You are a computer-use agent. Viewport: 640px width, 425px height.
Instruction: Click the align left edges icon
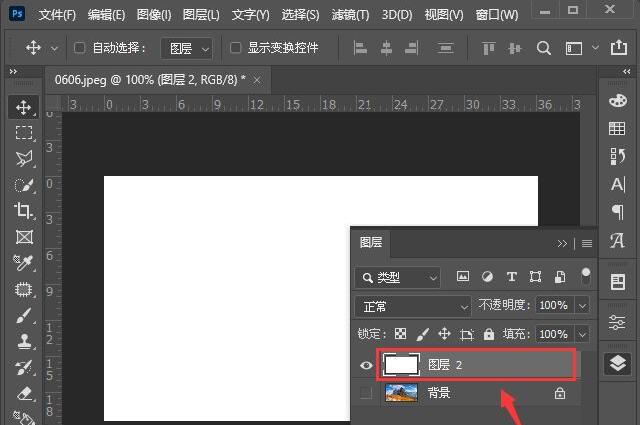click(x=360, y=48)
